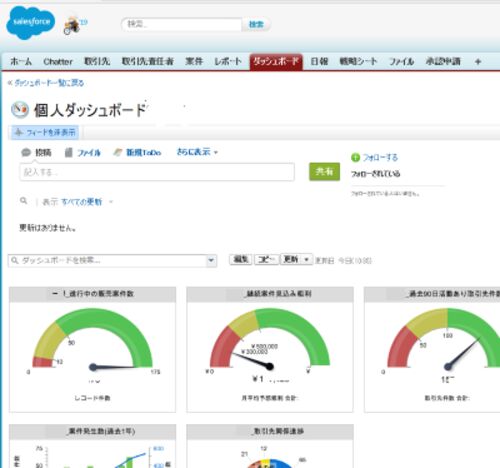Click the 継続案件見込み粗利 component header
Screen dimensions: 500x468
click(270, 294)
